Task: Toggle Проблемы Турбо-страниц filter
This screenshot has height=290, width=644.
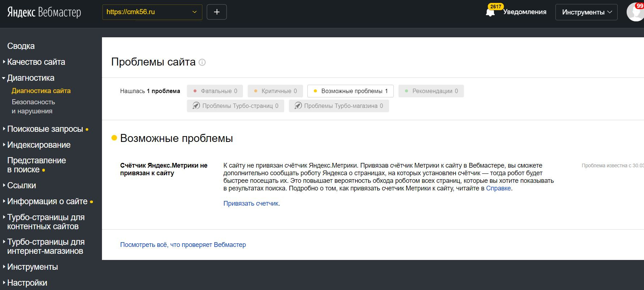Action: [235, 106]
